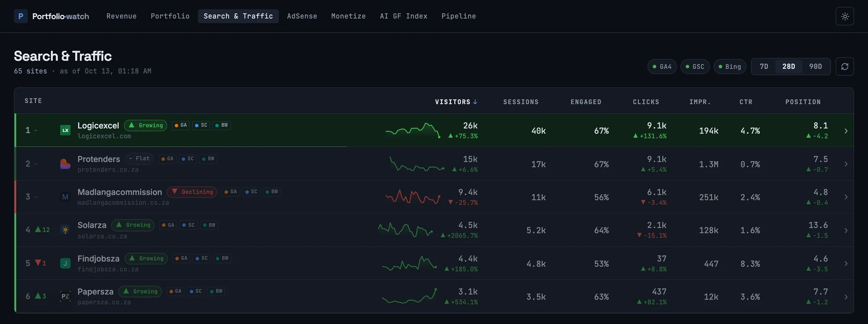
Task: Click the +2065.7% visitors change for Solarza
Action: [x=459, y=236]
